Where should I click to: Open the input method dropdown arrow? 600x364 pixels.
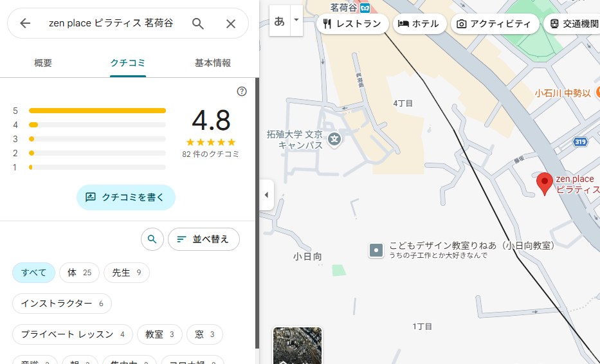tap(296, 20)
